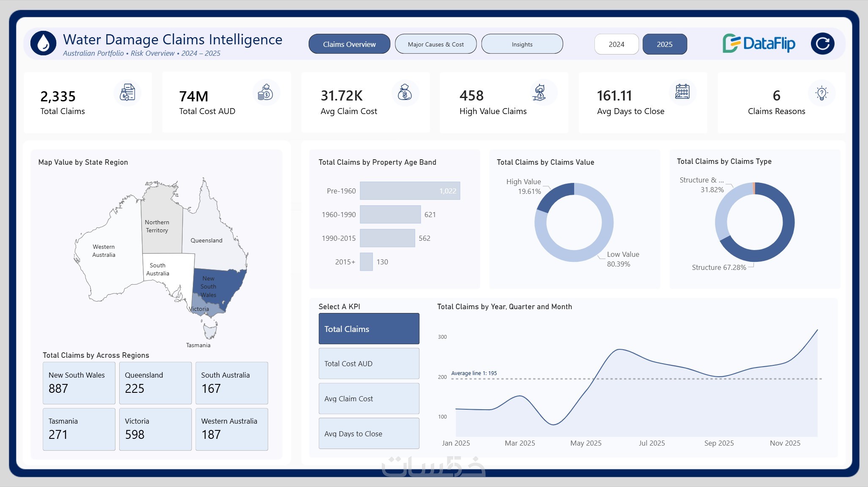Click the DataFlip logo
Viewport: 868px width, 487px height.
point(759,44)
